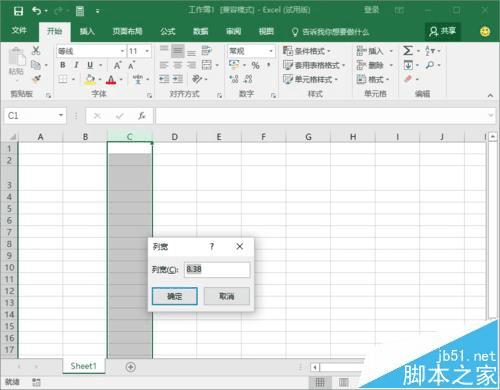
Task: Click the Decrease Indent icon
Action: pos(164,79)
